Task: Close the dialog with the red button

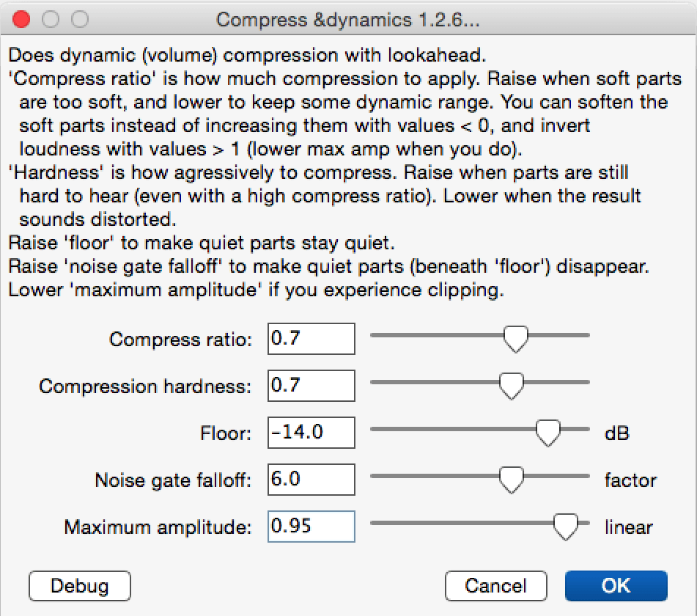Action: pyautogui.click(x=21, y=19)
